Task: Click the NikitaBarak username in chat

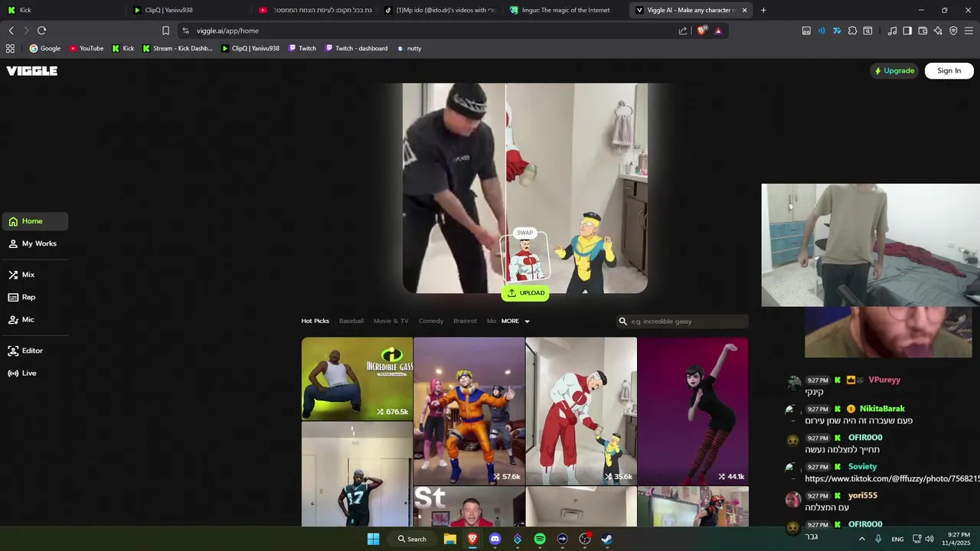Action: coord(882,409)
